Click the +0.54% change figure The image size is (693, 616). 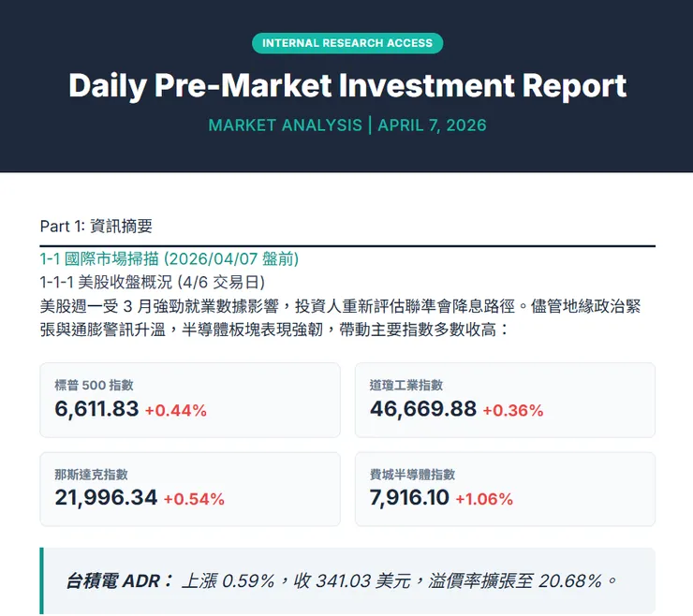click(x=194, y=499)
